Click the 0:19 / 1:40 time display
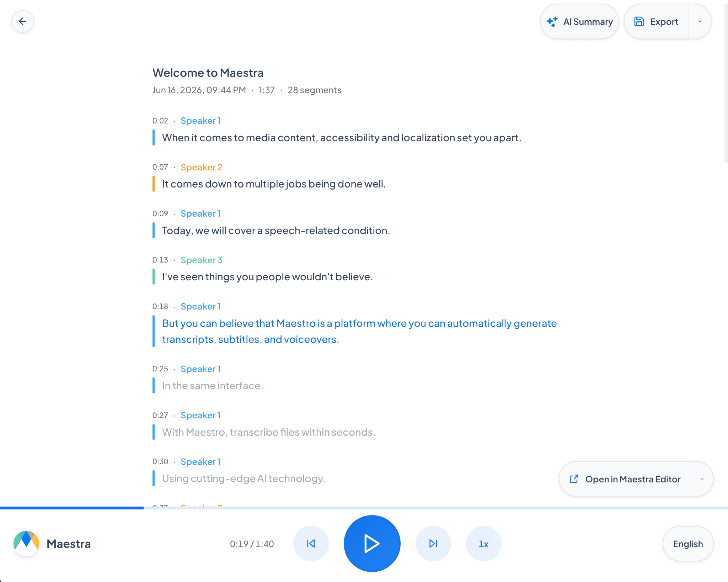 point(252,544)
